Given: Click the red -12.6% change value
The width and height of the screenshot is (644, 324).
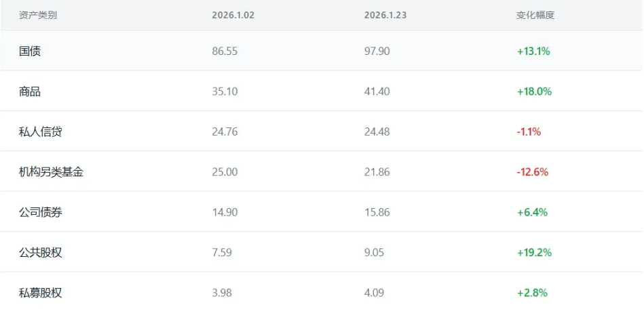Looking at the screenshot, I should click(x=532, y=172).
